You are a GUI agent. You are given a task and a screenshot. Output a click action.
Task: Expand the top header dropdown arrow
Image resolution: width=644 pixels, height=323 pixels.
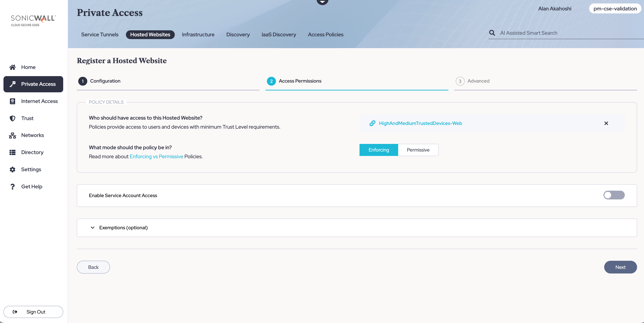coord(322,2)
